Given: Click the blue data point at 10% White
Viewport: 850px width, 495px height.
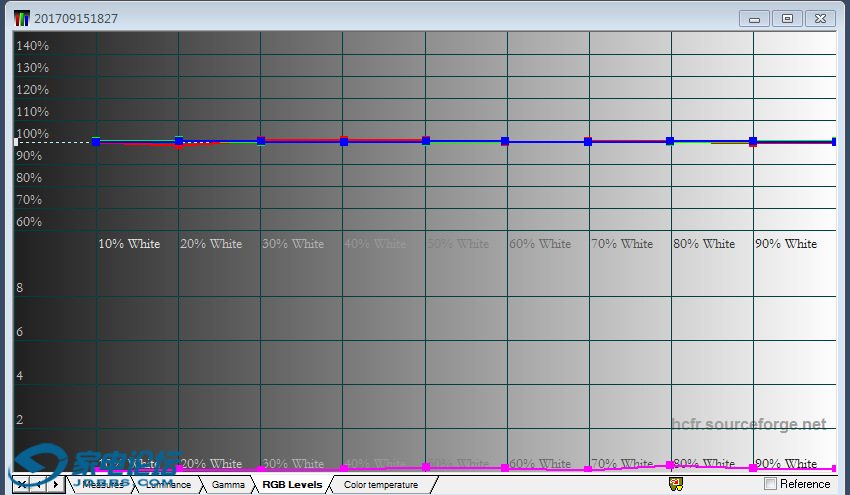Looking at the screenshot, I should pos(96,141).
